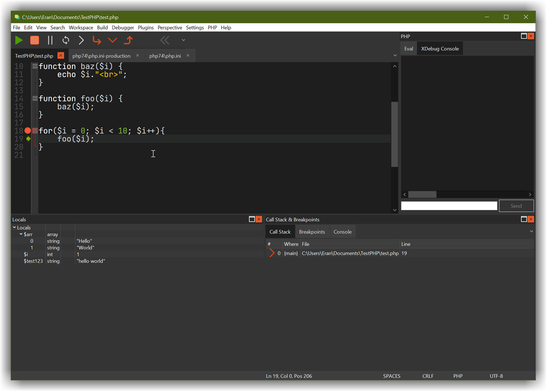The image size is (547, 392).
Task: Detach the Locals panel using its header icon
Action: [252, 219]
